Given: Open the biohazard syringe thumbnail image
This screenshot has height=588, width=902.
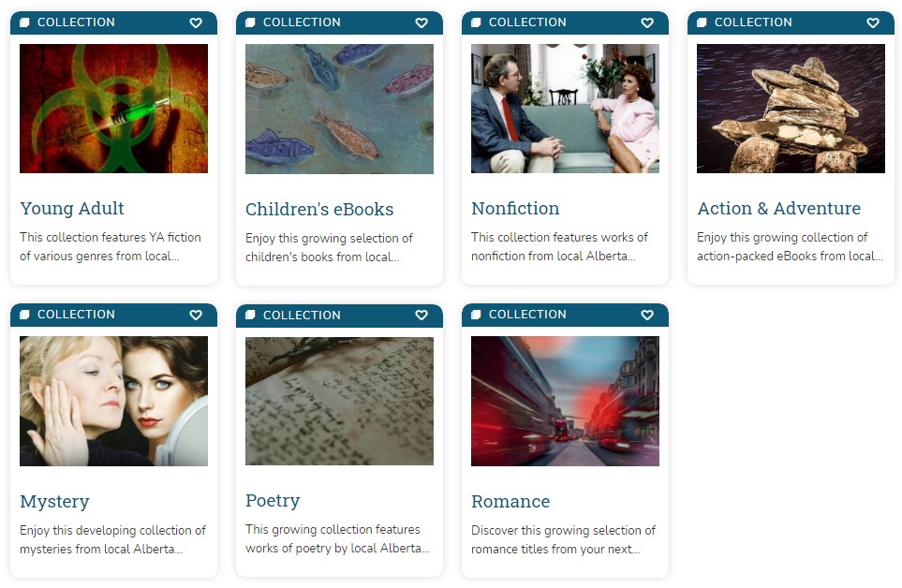Looking at the screenshot, I should [x=113, y=109].
